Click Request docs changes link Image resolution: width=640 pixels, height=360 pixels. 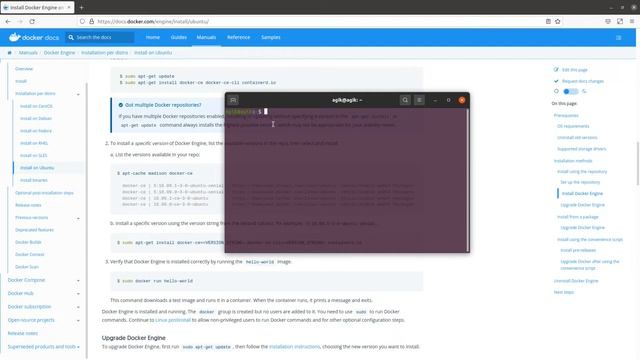point(582,81)
